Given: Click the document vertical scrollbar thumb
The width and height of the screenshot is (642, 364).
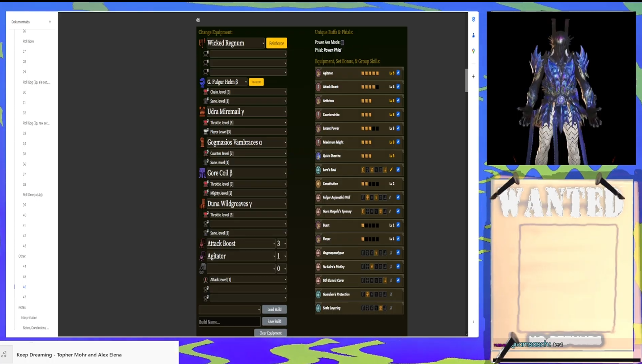Looking at the screenshot, I should click(x=466, y=81).
